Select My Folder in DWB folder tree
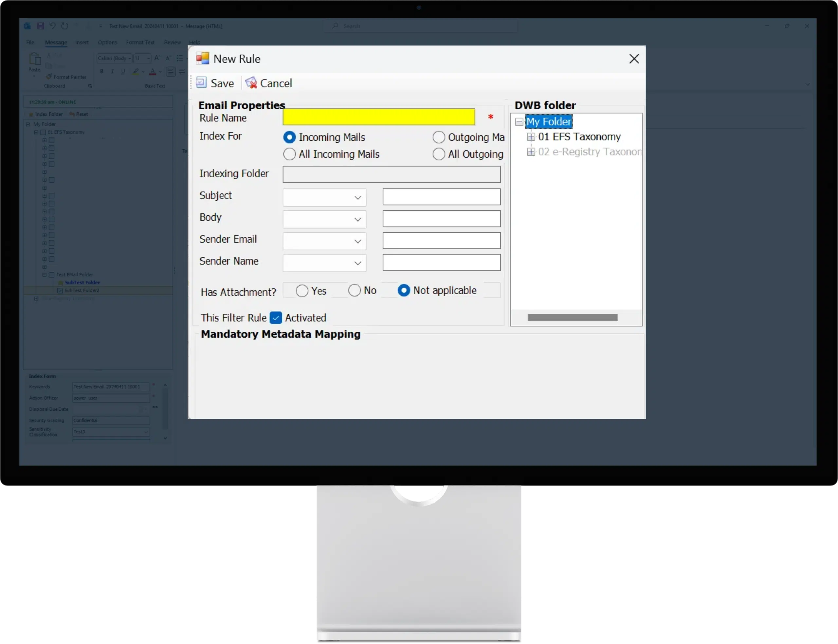838x644 pixels. tap(549, 121)
